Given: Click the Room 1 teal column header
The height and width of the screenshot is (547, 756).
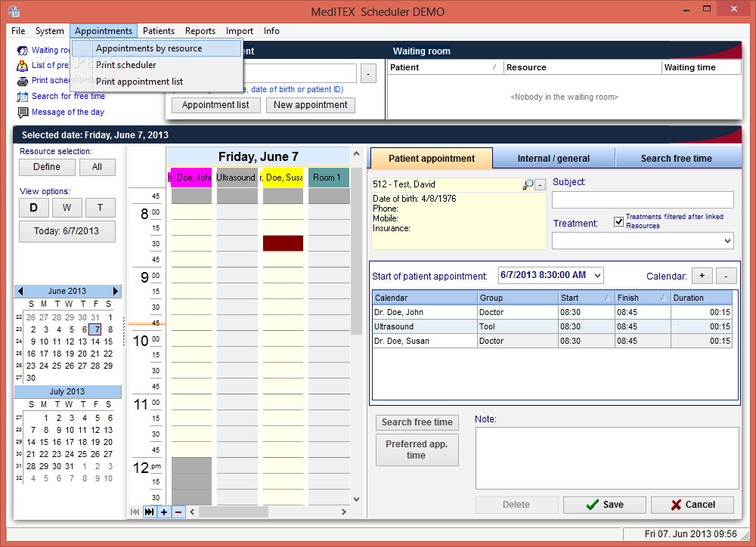Looking at the screenshot, I should pos(329,178).
